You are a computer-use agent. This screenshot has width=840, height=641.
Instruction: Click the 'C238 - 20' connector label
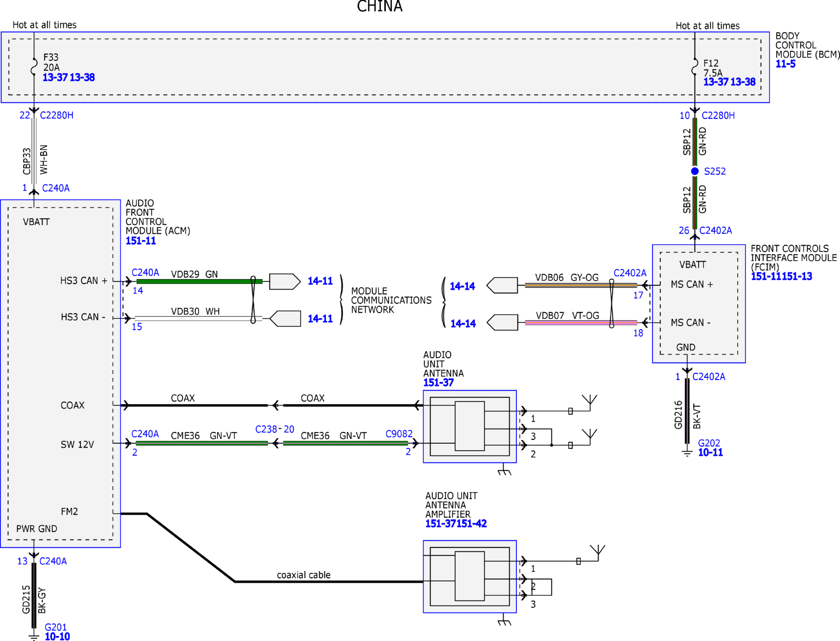pos(275,429)
